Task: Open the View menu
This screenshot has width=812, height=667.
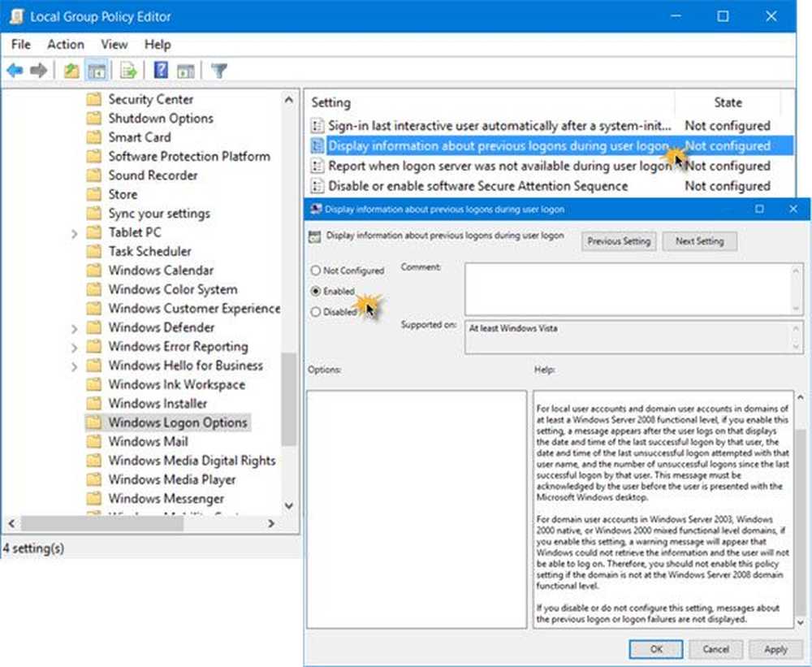Action: pos(114,45)
